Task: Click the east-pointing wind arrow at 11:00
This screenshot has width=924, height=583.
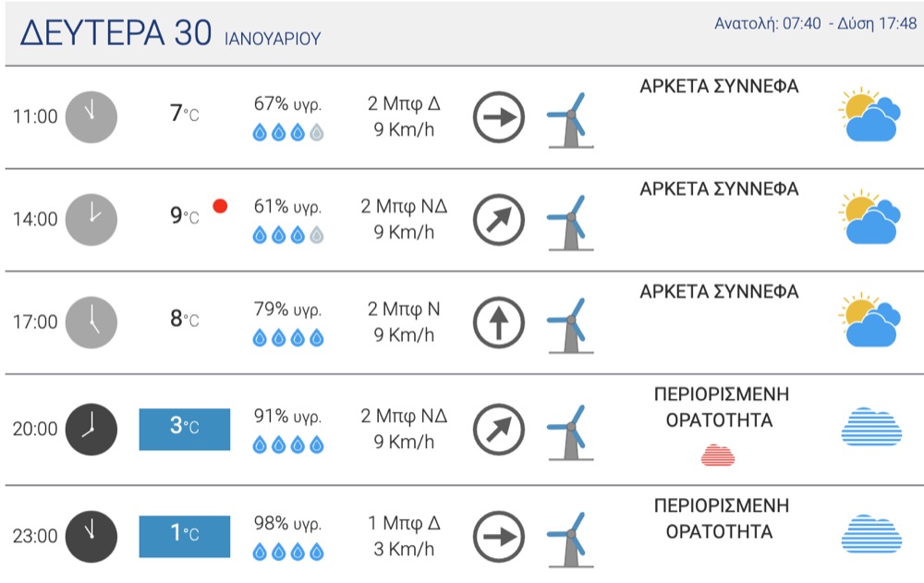Action: (499, 116)
